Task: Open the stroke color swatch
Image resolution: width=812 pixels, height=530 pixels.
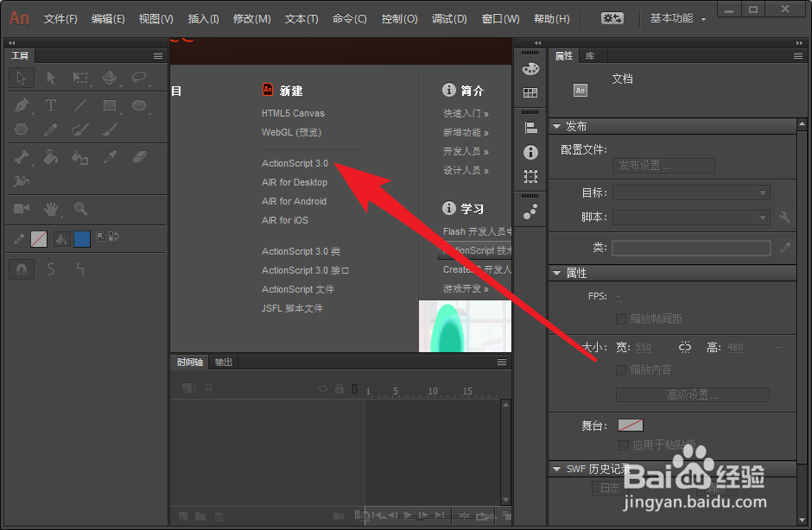Action: pos(39,239)
